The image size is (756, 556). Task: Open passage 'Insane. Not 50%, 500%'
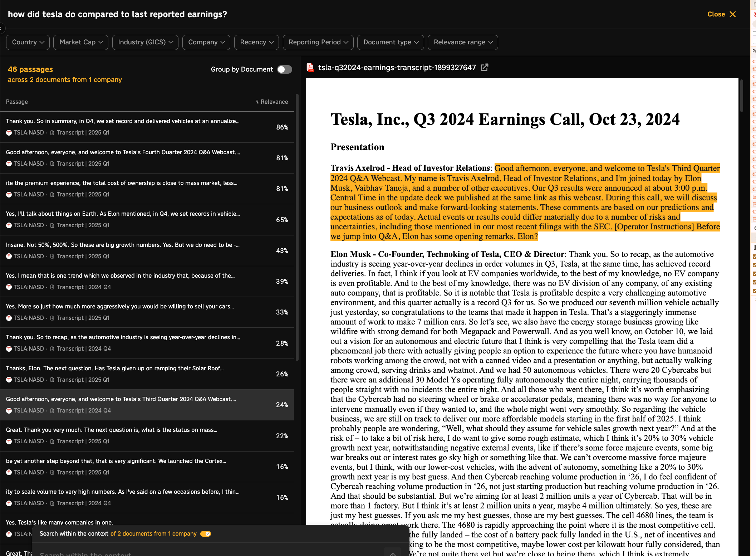[147, 250]
